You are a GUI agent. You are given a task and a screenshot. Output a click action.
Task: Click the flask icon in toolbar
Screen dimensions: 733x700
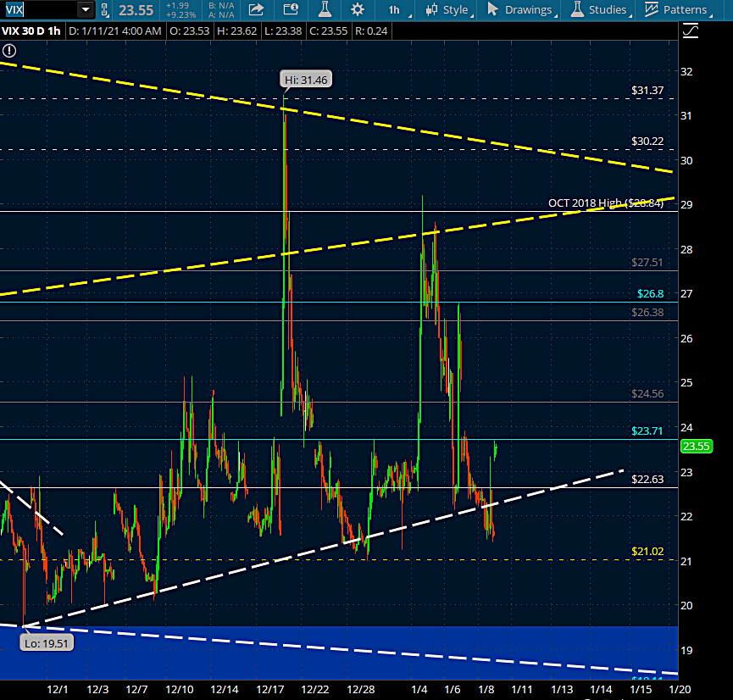(x=325, y=10)
